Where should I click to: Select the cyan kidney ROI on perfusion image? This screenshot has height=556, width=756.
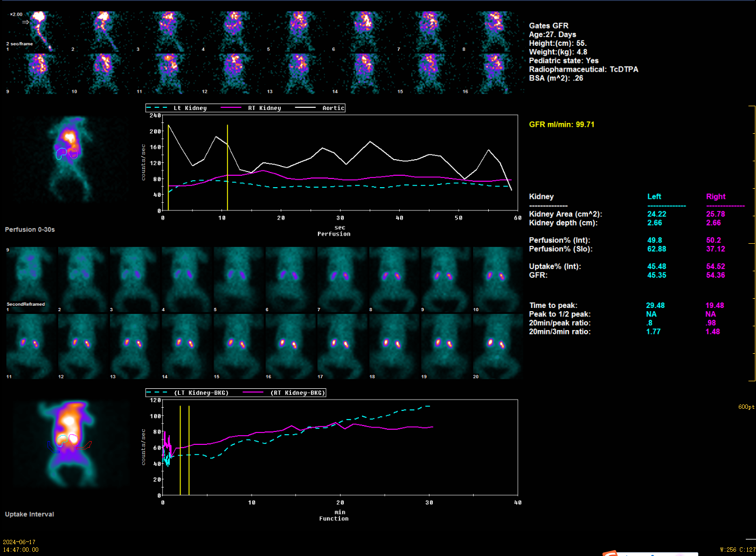pyautogui.click(x=61, y=154)
